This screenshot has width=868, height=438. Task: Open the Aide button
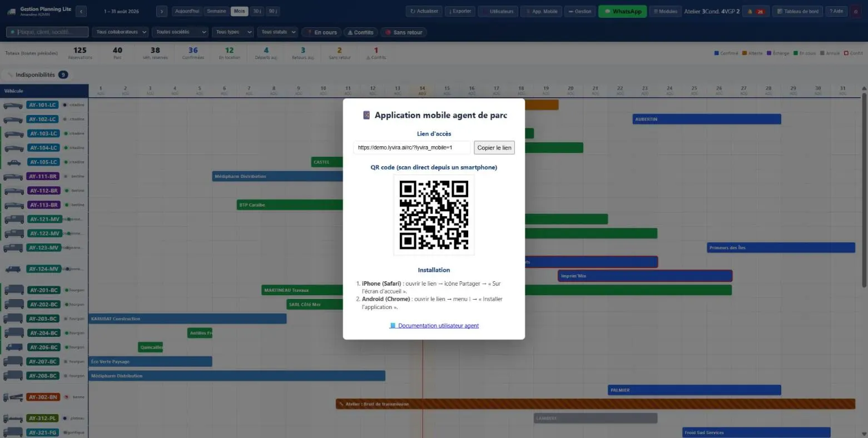pos(836,11)
